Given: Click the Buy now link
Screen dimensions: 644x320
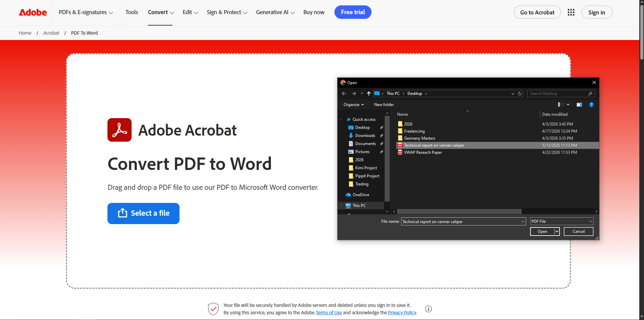Looking at the screenshot, I should tap(314, 12).
